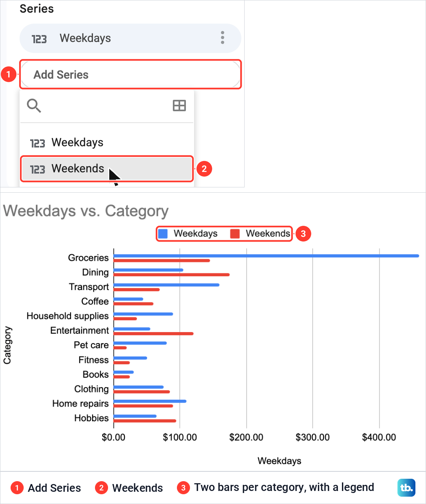Click the Groceries category label
The width and height of the screenshot is (426, 504).
(88, 258)
